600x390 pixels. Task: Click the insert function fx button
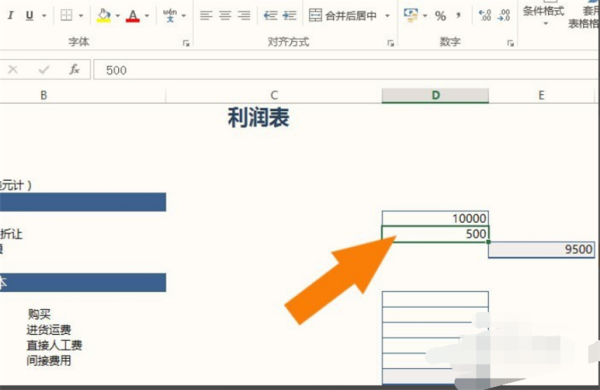[74, 69]
